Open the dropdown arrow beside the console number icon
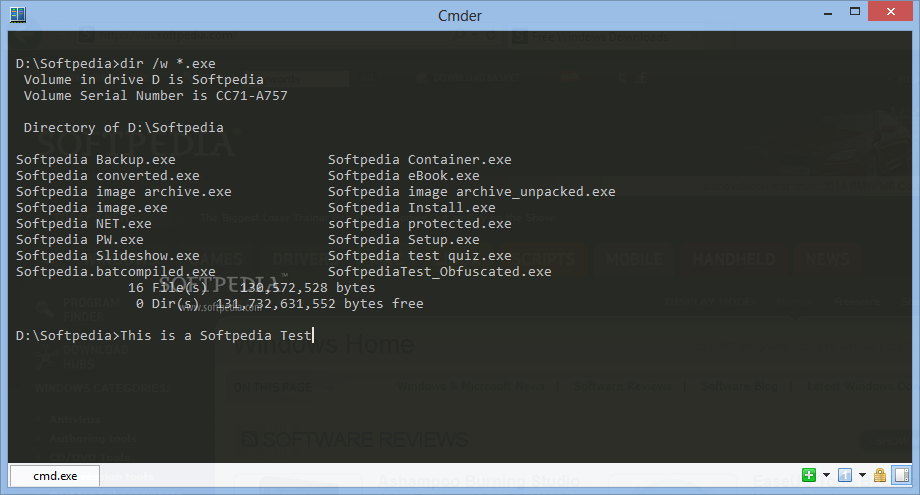920x495 pixels. pos(862,475)
